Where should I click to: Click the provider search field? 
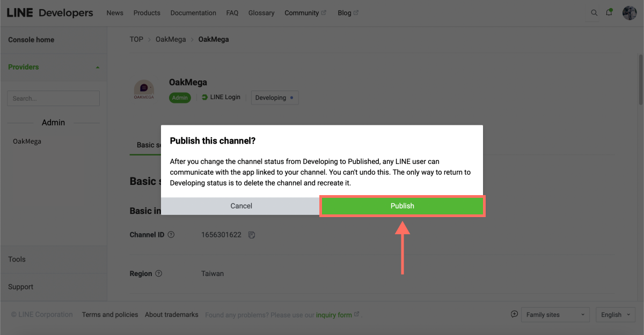[53, 99]
